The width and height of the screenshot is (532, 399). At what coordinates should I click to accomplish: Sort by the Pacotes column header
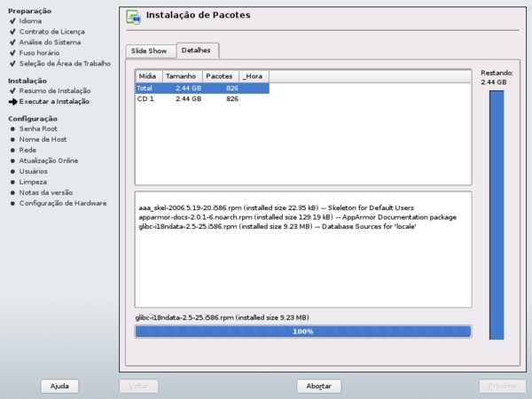click(x=221, y=76)
